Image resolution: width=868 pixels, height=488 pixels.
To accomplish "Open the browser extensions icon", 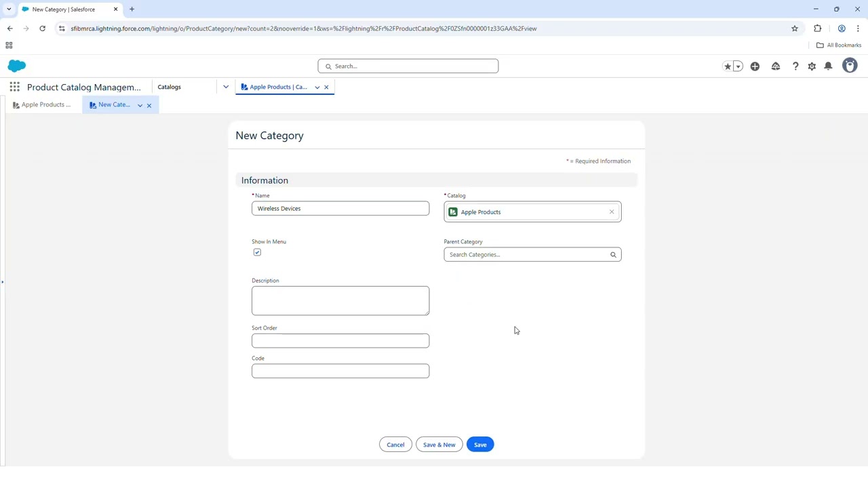I will 817,28.
